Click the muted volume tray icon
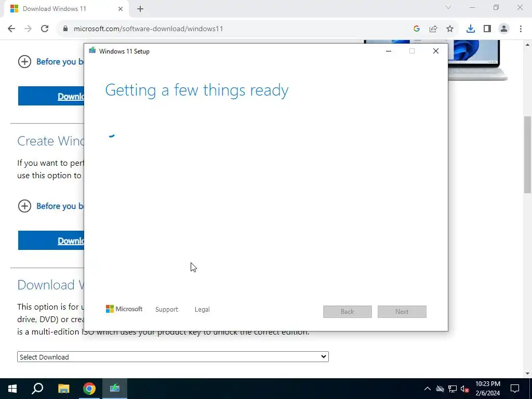 pyautogui.click(x=465, y=389)
